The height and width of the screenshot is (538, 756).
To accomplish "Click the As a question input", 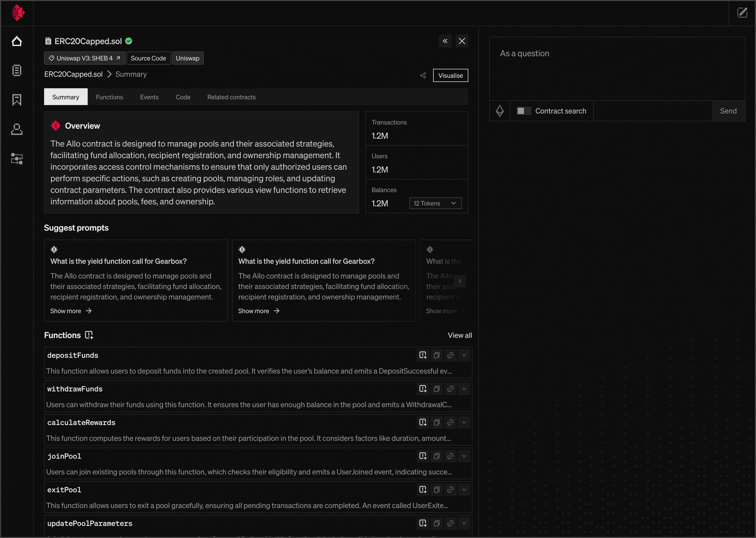I will (617, 69).
